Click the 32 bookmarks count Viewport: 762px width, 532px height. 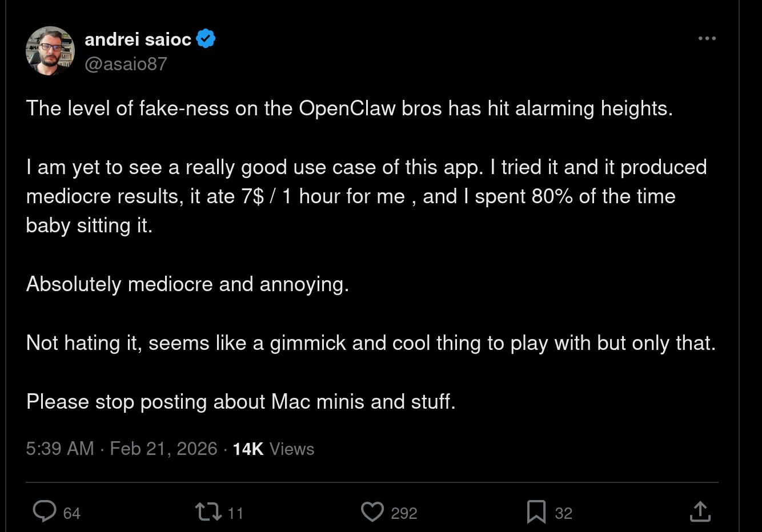563,513
